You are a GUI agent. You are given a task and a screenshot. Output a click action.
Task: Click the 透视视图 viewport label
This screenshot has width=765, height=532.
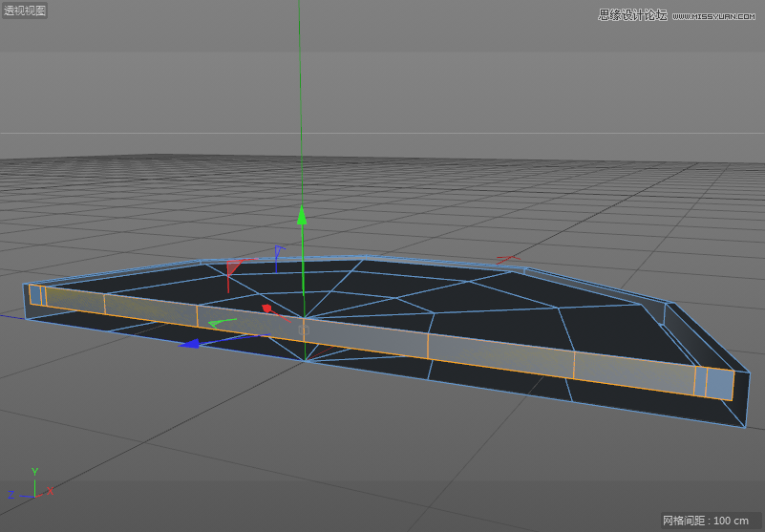click(x=25, y=11)
